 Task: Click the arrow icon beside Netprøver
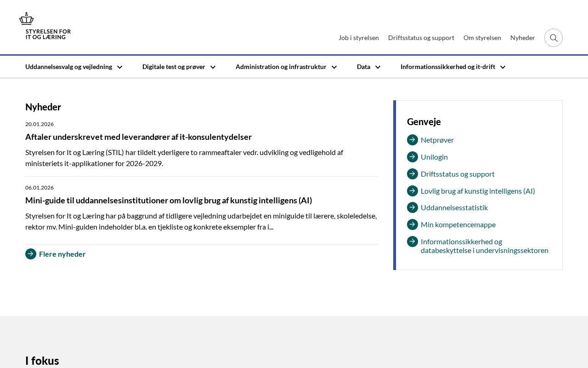[x=412, y=140]
